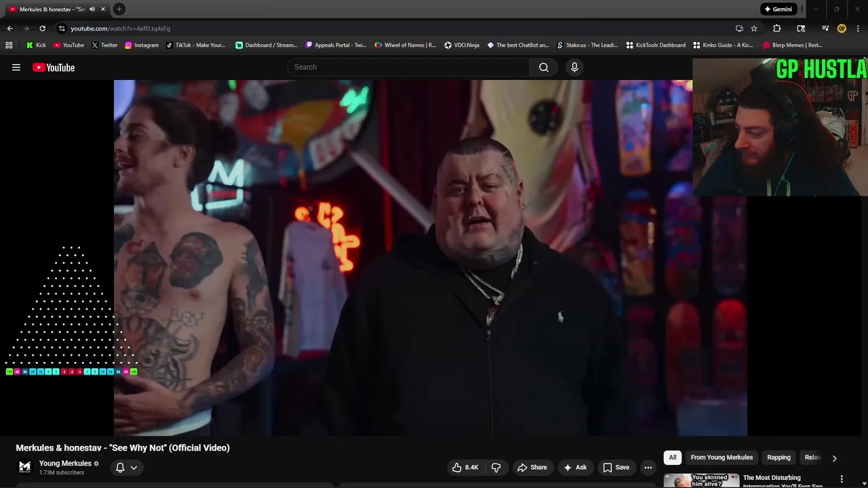Share the video
Screen dimensions: 868x488
point(532,468)
